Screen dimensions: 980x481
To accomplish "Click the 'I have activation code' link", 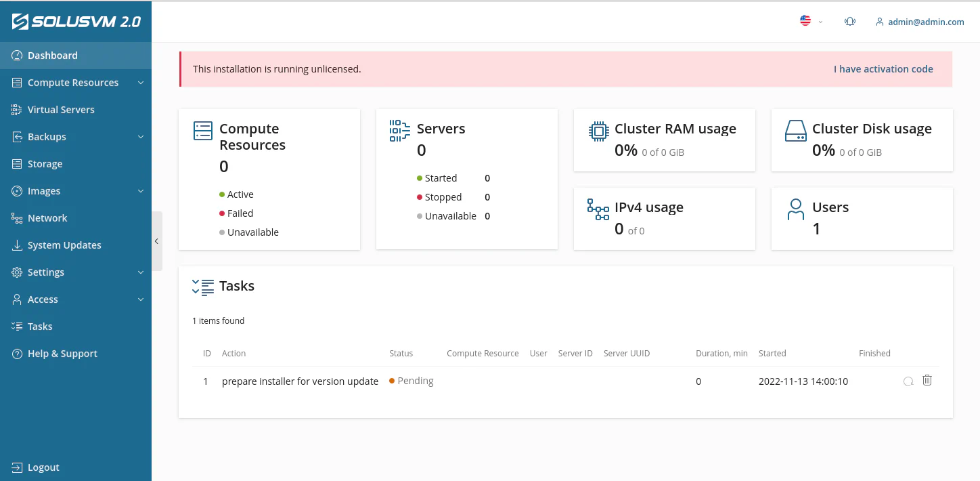I will point(883,68).
